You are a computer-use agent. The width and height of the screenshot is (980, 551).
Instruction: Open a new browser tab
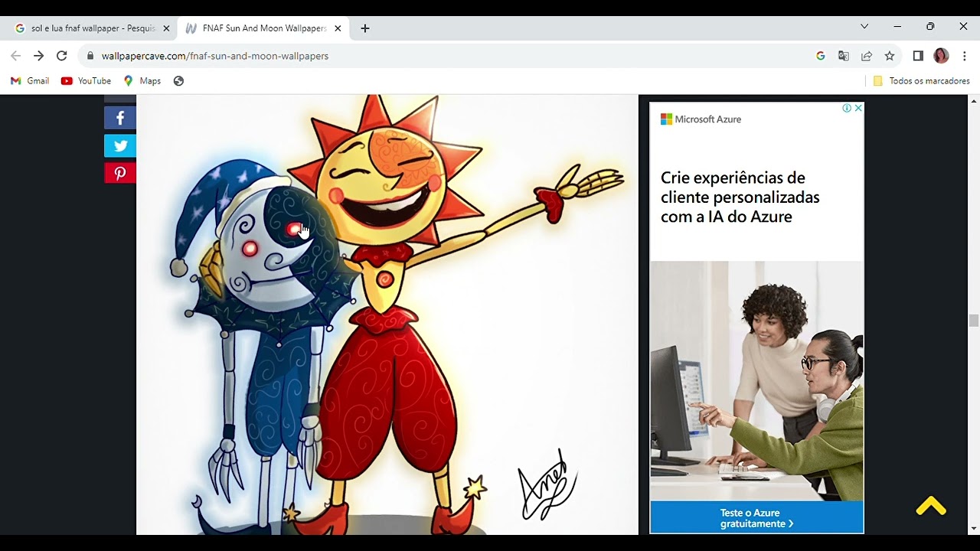[365, 28]
